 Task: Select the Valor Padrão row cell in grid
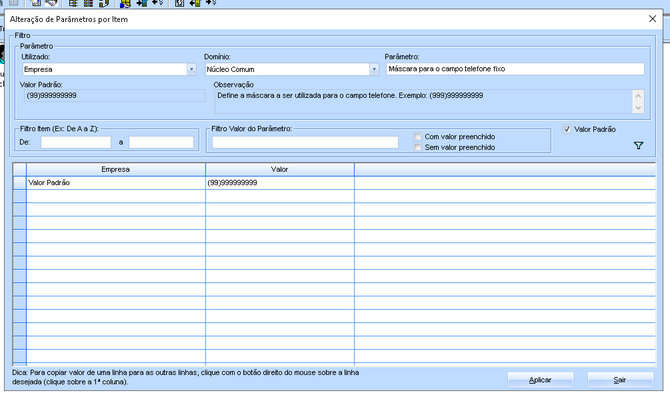coord(116,183)
